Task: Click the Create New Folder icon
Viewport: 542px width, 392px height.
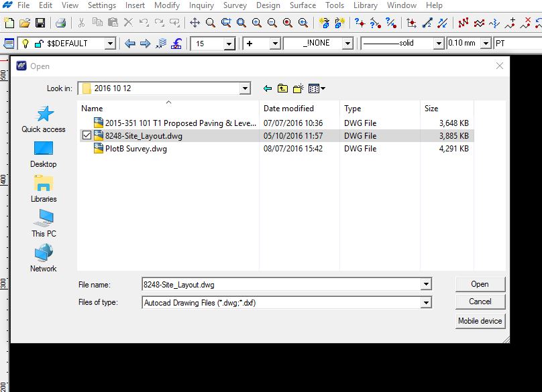Action: (297, 88)
